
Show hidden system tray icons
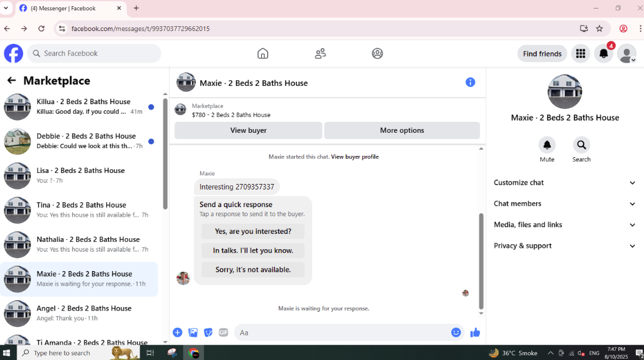pyautogui.click(x=550, y=353)
